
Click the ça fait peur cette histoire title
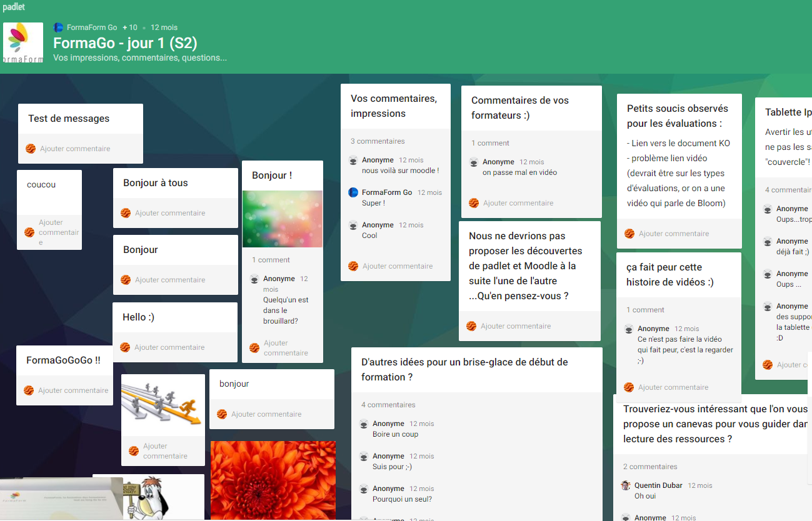(670, 275)
